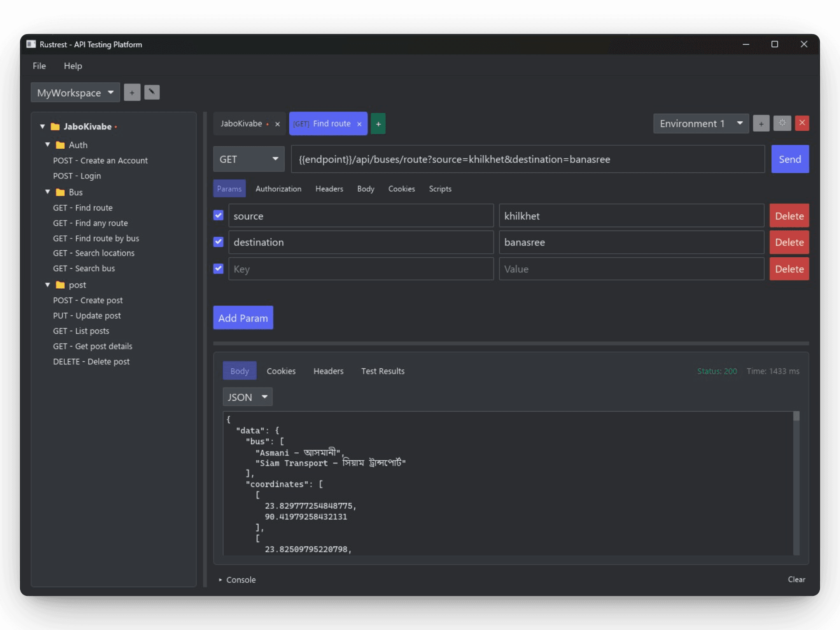Click the Auth folder icon
Viewport: 840px width, 630px height.
coord(60,145)
